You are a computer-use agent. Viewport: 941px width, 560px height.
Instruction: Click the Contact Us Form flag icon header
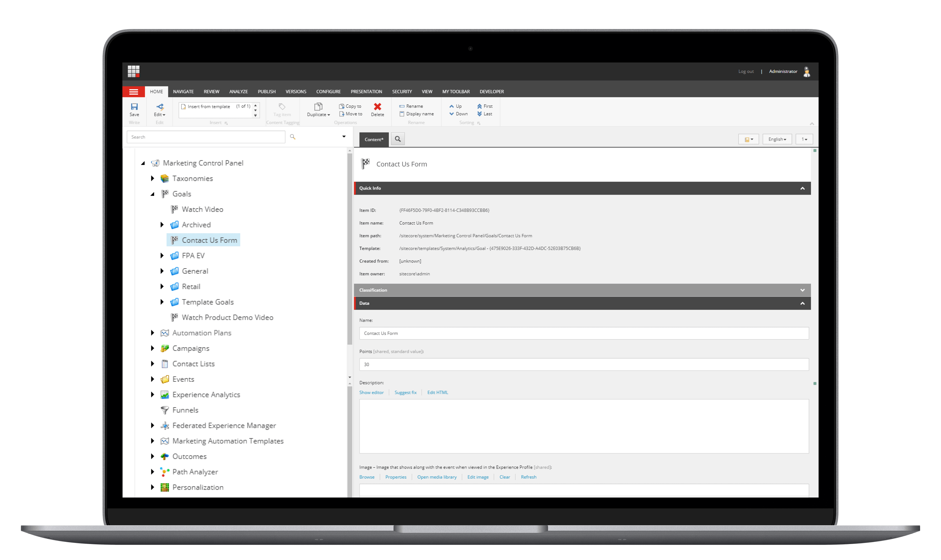tap(365, 164)
